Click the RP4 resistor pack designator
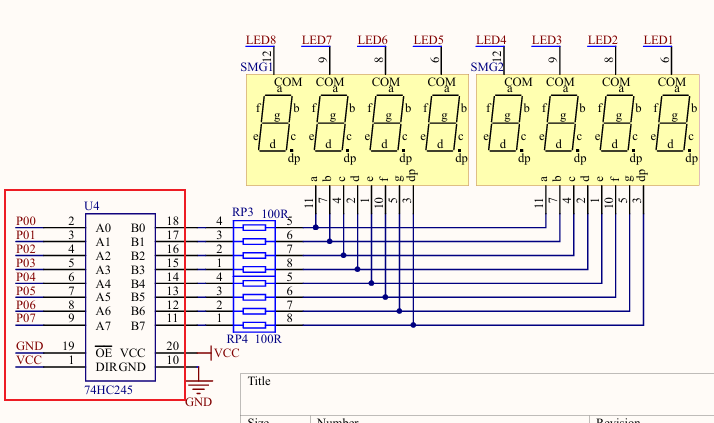This screenshot has width=714, height=423. click(237, 339)
